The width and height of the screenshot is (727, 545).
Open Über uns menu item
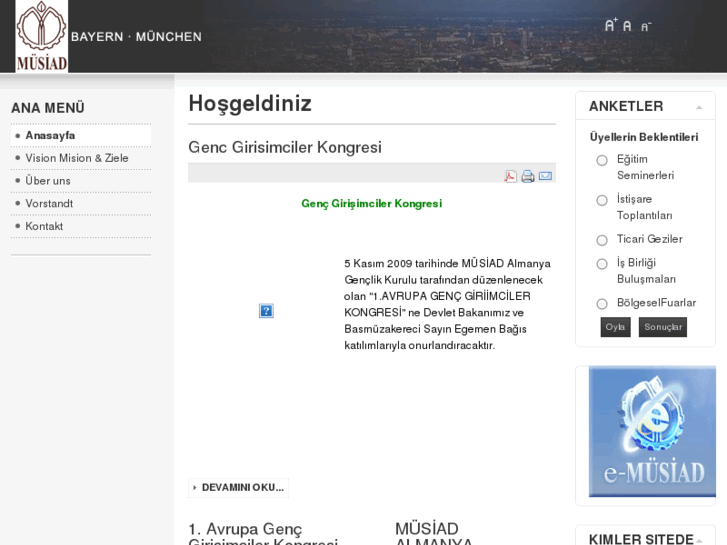81,181
